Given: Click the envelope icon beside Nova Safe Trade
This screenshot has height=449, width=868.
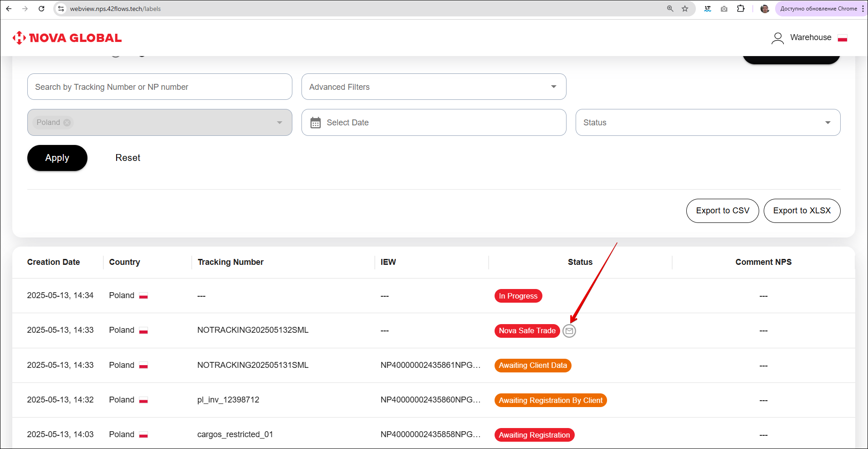Looking at the screenshot, I should click(x=569, y=331).
